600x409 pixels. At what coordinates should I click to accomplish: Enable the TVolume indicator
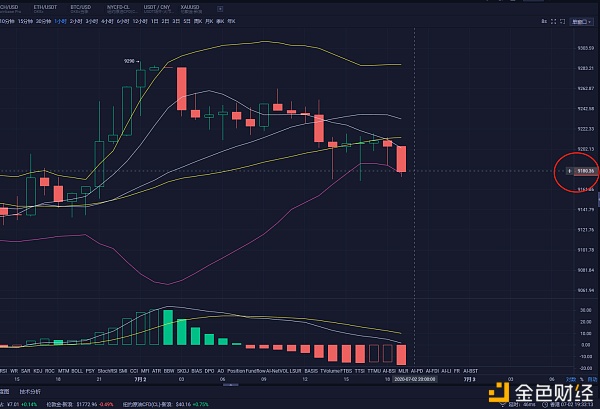pyautogui.click(x=330, y=371)
